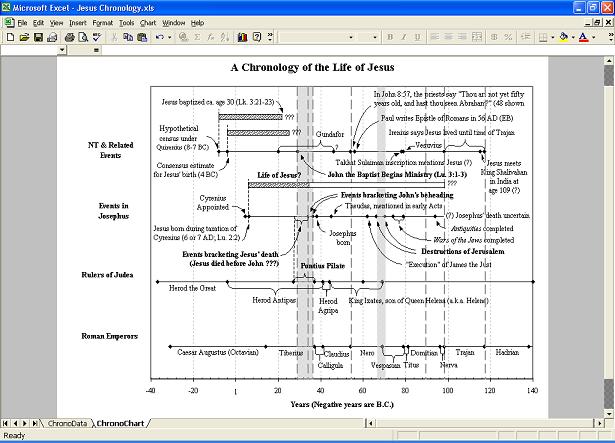
Task: Create a new workbook with the New icon
Action: (x=11, y=37)
